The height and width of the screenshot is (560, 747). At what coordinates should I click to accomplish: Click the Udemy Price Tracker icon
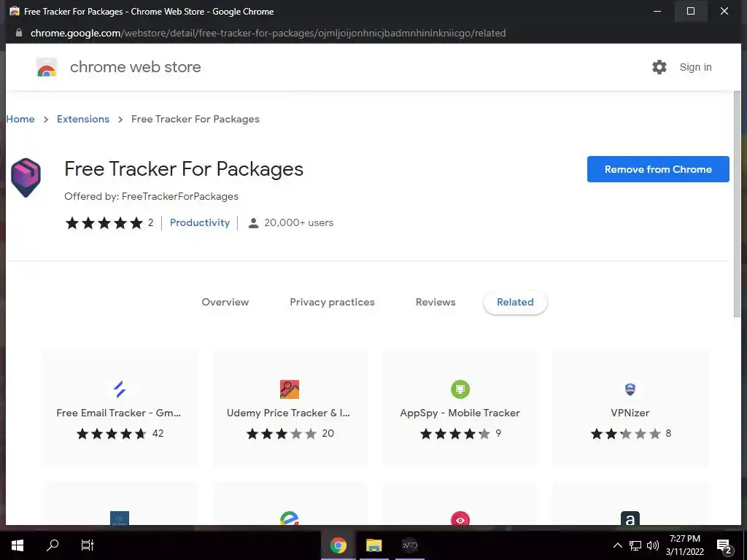pos(289,389)
